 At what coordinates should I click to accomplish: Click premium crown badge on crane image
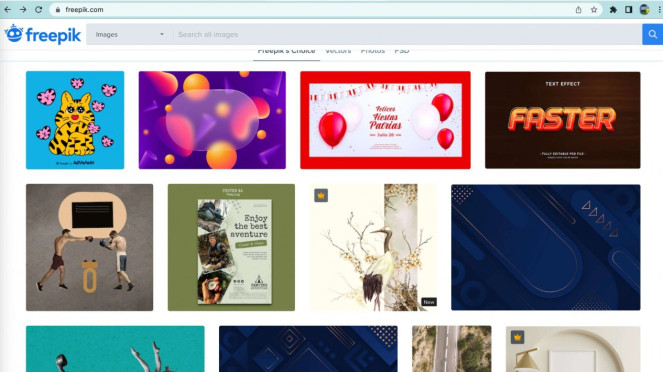[321, 196]
